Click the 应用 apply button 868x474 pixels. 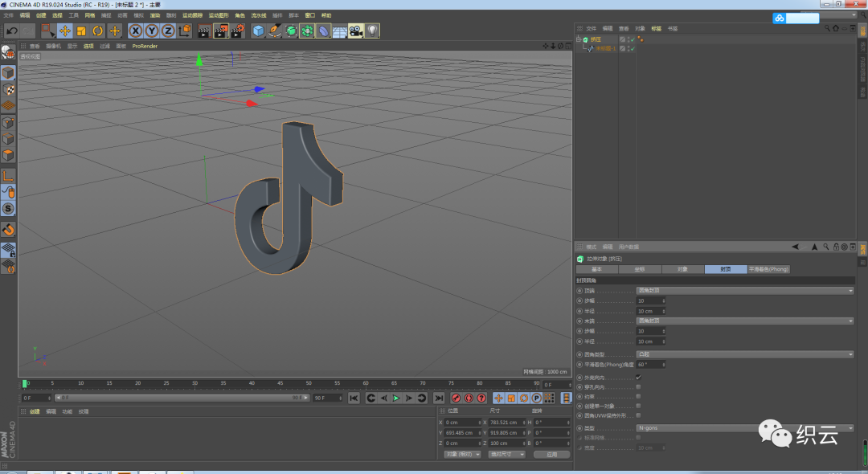click(x=552, y=455)
